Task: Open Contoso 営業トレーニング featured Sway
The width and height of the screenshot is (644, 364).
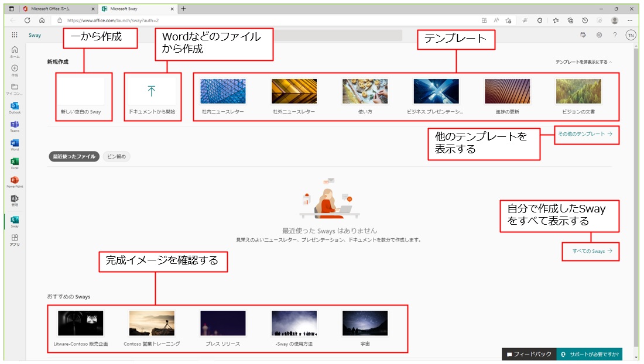Action: [x=152, y=328]
